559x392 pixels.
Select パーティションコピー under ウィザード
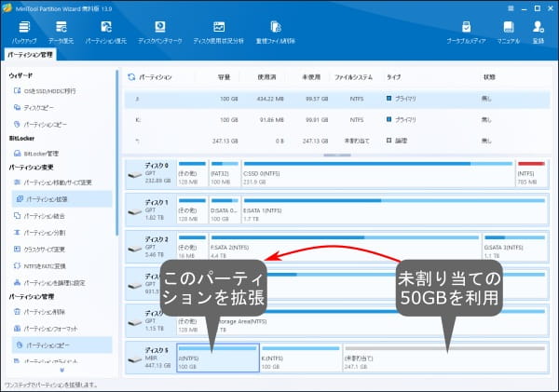click(x=40, y=125)
